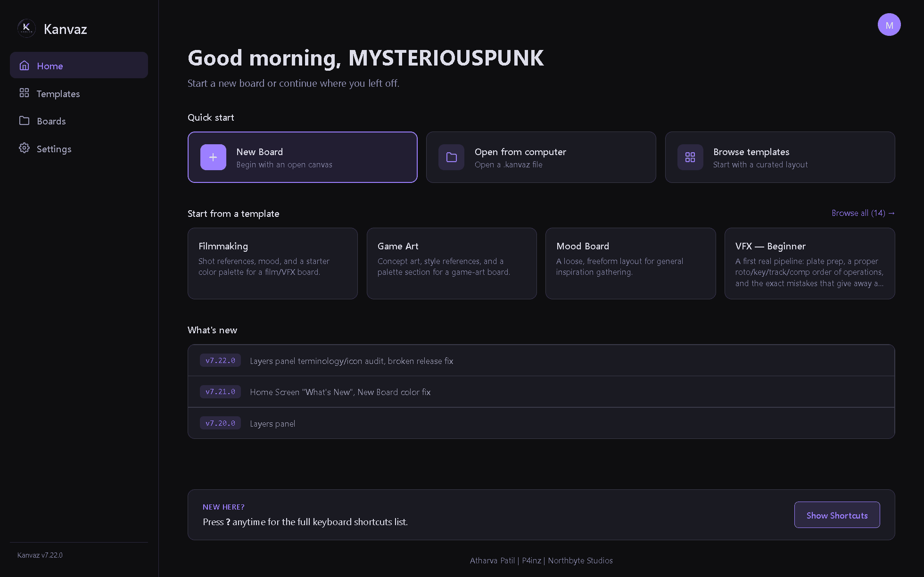Click the Templates grid icon in sidebar
924x577 pixels.
point(24,93)
